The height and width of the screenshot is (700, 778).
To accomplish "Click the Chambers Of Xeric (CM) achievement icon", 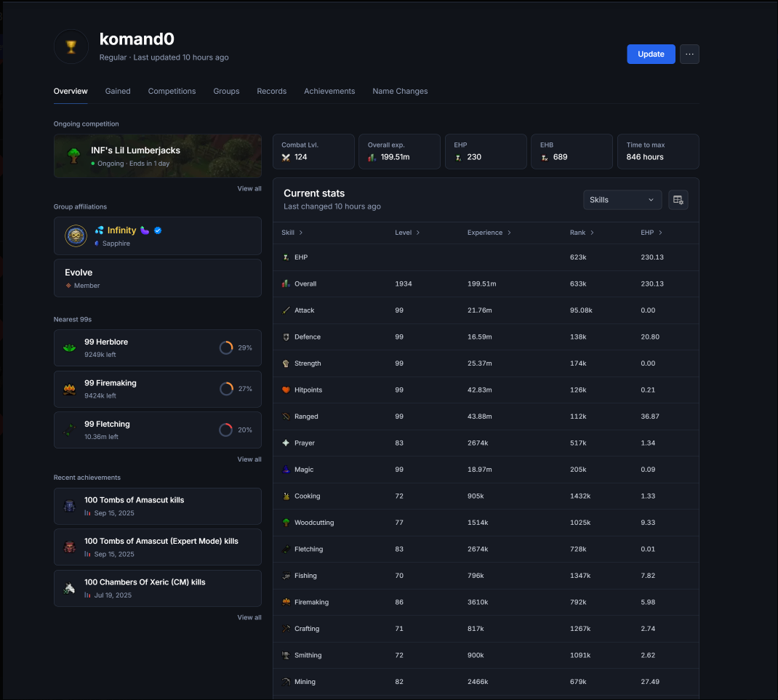I will (x=70, y=588).
